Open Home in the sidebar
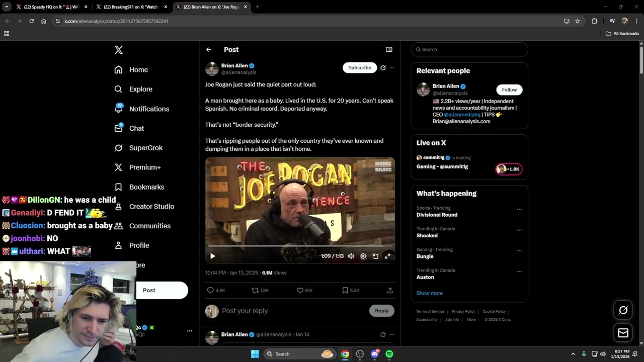 131,70
